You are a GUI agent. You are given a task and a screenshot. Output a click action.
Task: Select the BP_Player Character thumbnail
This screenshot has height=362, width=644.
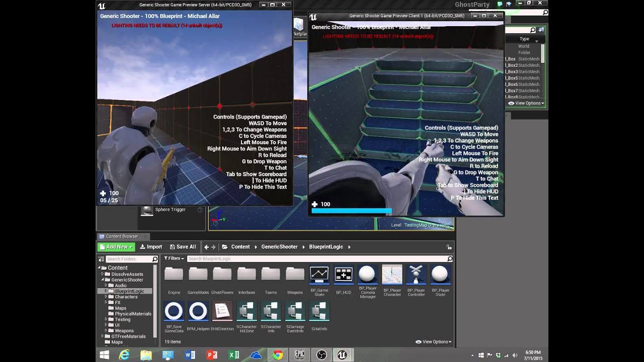(392, 275)
